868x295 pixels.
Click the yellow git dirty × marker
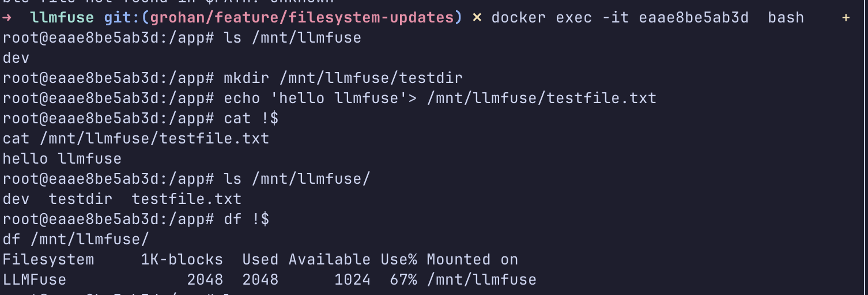coord(477,17)
